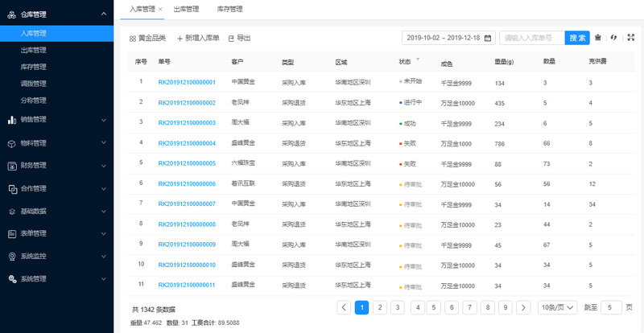Expand the 系统监控 menu chevron
644x333 pixels.
(x=104, y=257)
